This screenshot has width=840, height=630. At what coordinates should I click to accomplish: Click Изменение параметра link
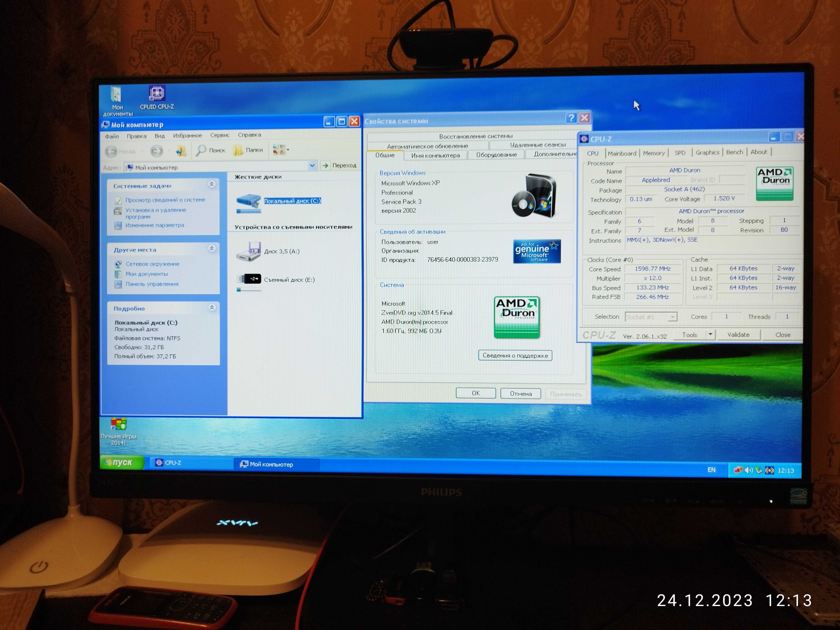(x=155, y=225)
